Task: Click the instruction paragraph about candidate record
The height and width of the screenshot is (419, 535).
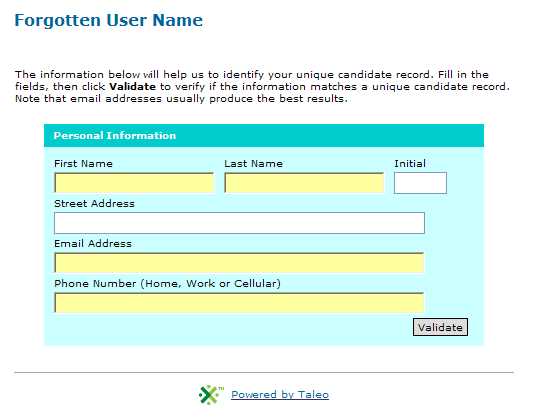Action: (262, 87)
